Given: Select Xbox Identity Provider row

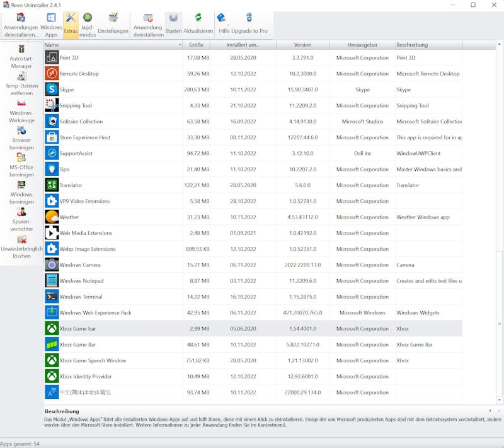Looking at the screenshot, I should coord(253,376).
